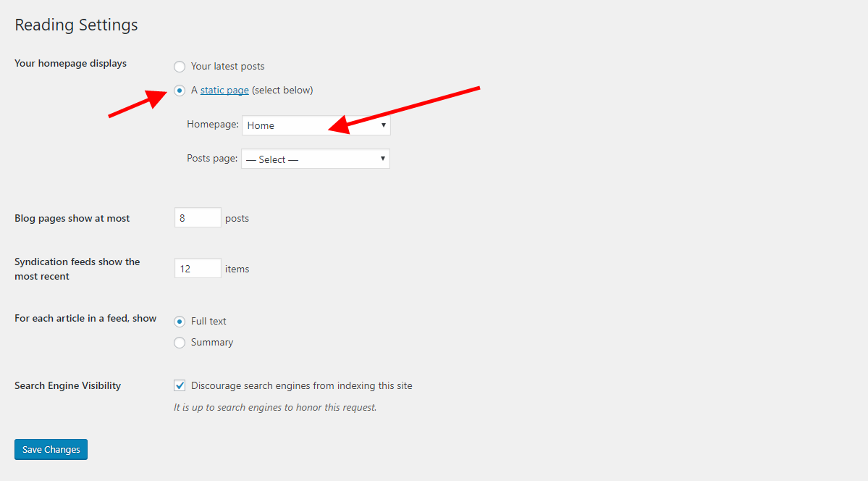Switch feed display to "Summary"
Screen dimensions: 868x481
(180, 343)
